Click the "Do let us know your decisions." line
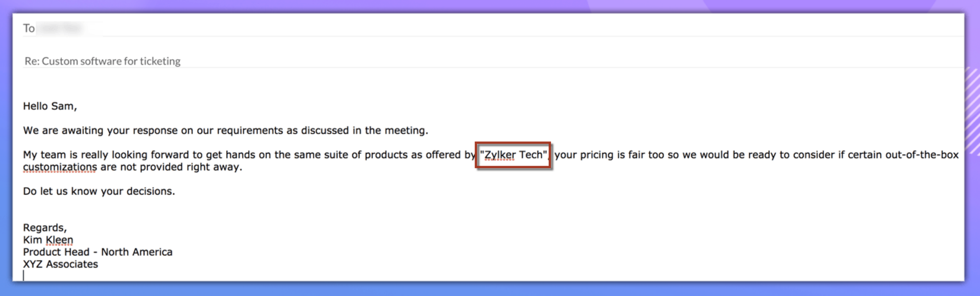980x296 pixels. coord(99,191)
